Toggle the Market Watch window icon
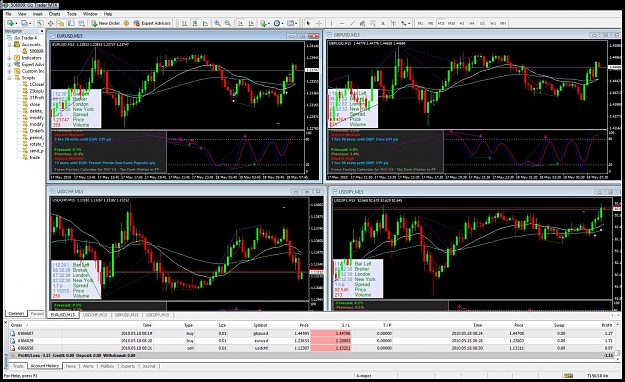This screenshot has width=625, height=382. (x=40, y=24)
